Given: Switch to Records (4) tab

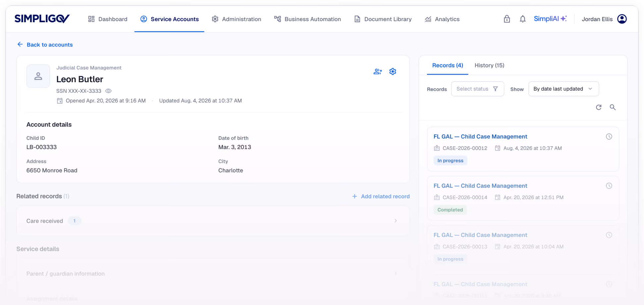Looking at the screenshot, I should [x=448, y=65].
